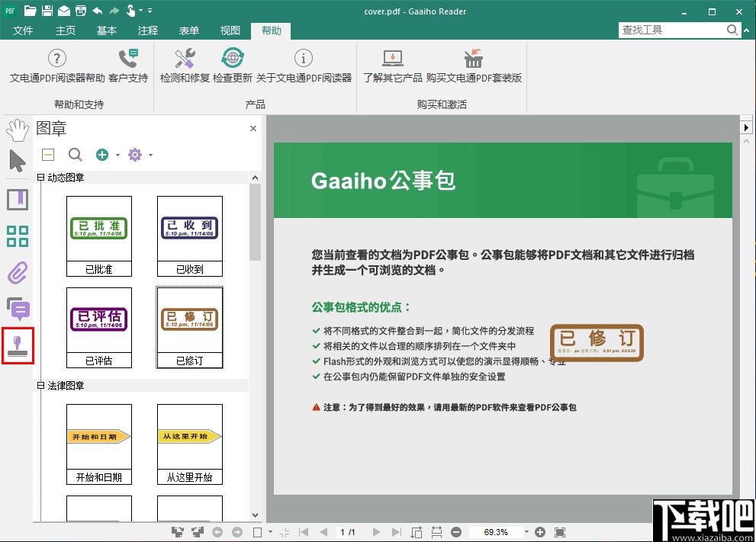Open the touch mode dropdown arrow

[141, 11]
